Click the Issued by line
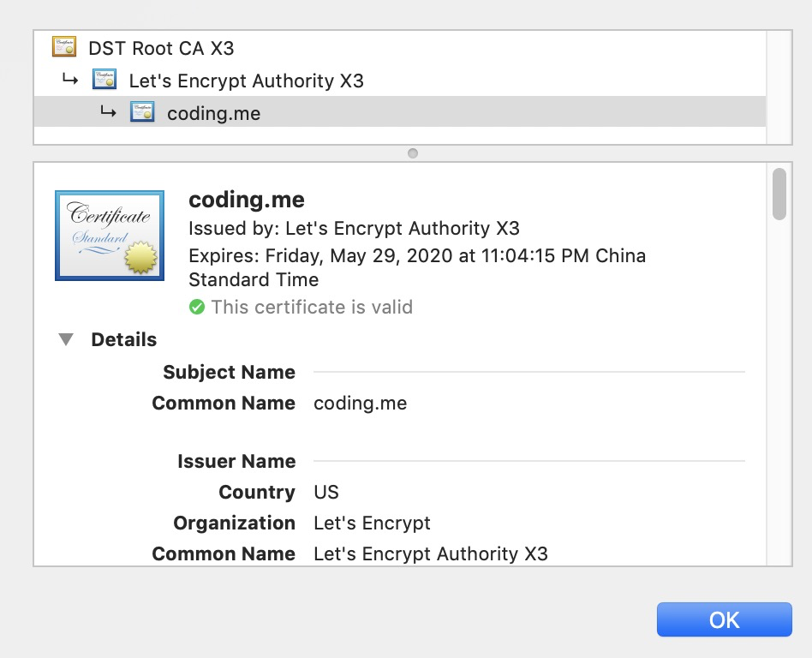Image resolution: width=812 pixels, height=658 pixels. pyautogui.click(x=354, y=229)
